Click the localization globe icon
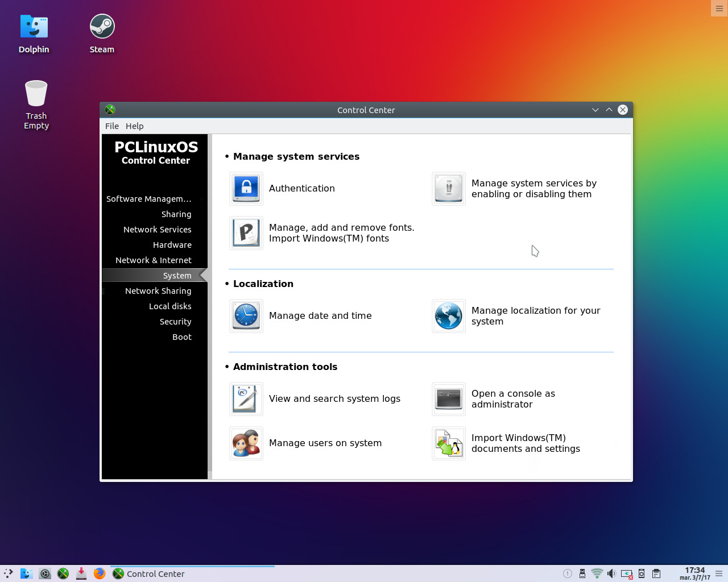The height and width of the screenshot is (582, 728). point(449,316)
